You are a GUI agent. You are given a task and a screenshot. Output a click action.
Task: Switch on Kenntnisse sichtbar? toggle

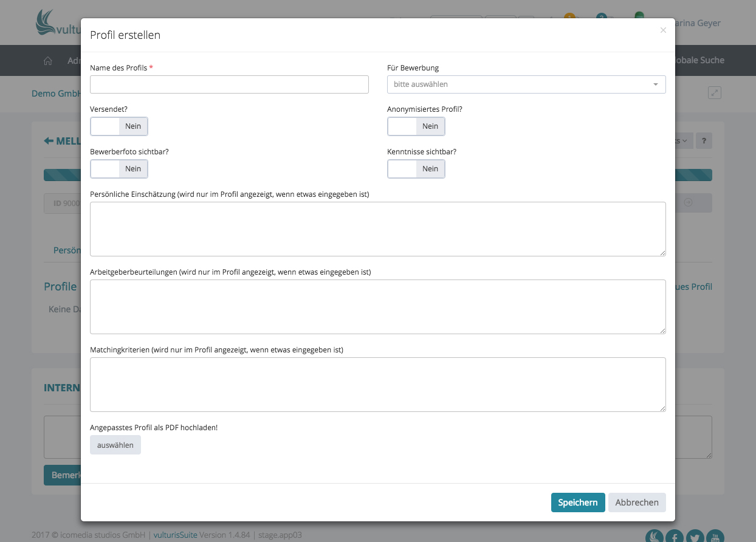click(416, 169)
